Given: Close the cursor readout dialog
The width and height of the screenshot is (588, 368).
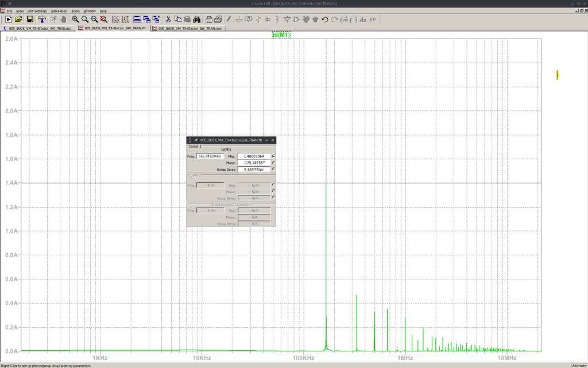Looking at the screenshot, I should pos(273,140).
